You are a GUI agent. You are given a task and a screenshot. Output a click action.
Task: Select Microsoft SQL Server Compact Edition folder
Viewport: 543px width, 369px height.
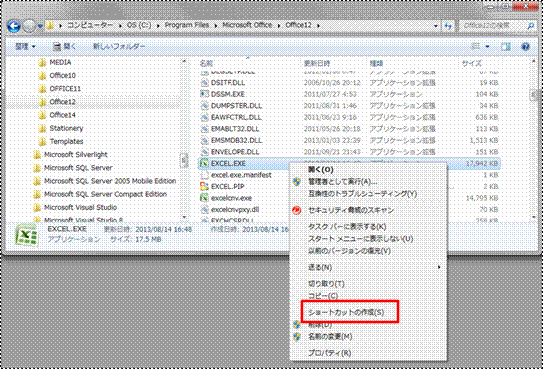[105, 194]
